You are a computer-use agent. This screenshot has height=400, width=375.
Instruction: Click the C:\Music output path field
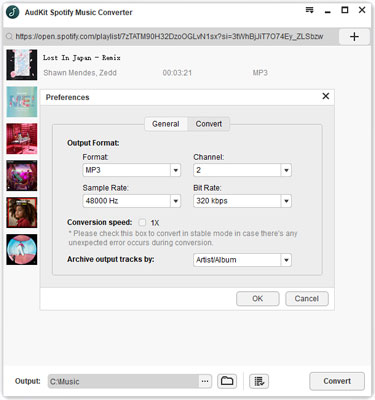tap(124, 381)
